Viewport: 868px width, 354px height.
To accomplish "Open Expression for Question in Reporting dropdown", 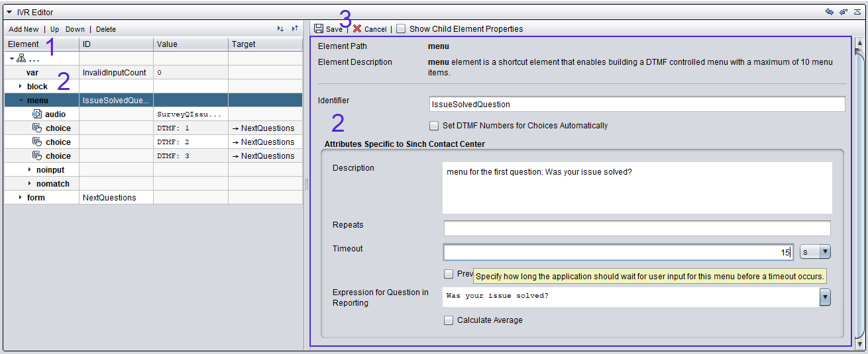I will 825,297.
